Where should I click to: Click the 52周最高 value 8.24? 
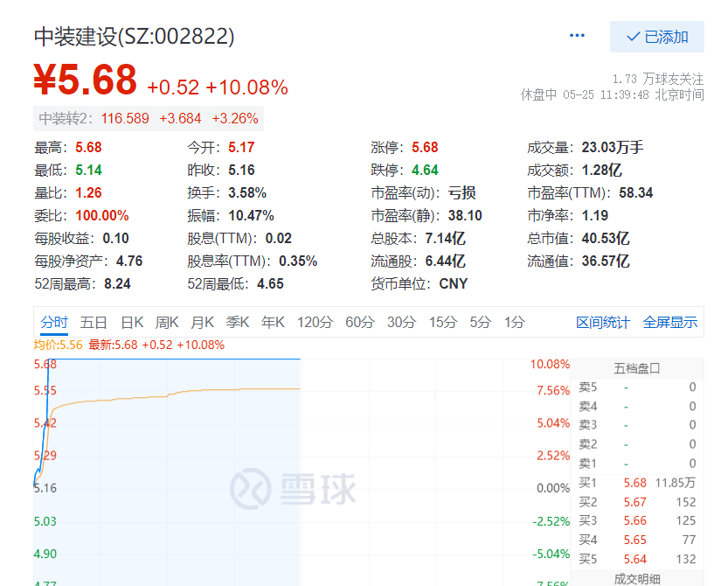(x=117, y=284)
